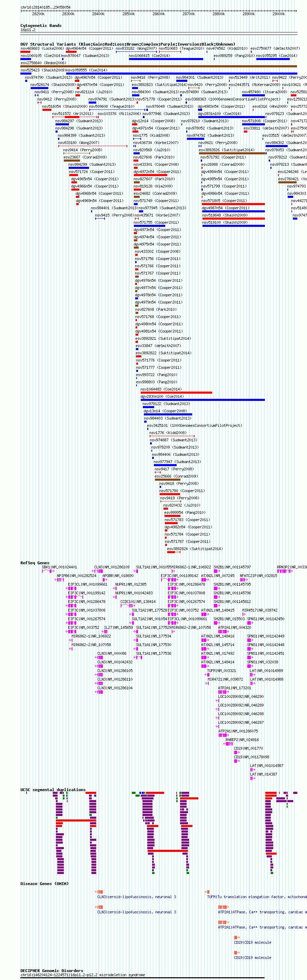Screen dimensions: 307x980
Task: Select variant nsv509608 (Teague2010)
Action: click(112, 106)
